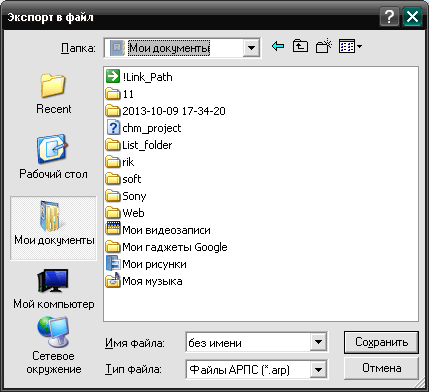This screenshot has width=429, height=392.
Task: Create a new folder
Action: (x=323, y=46)
